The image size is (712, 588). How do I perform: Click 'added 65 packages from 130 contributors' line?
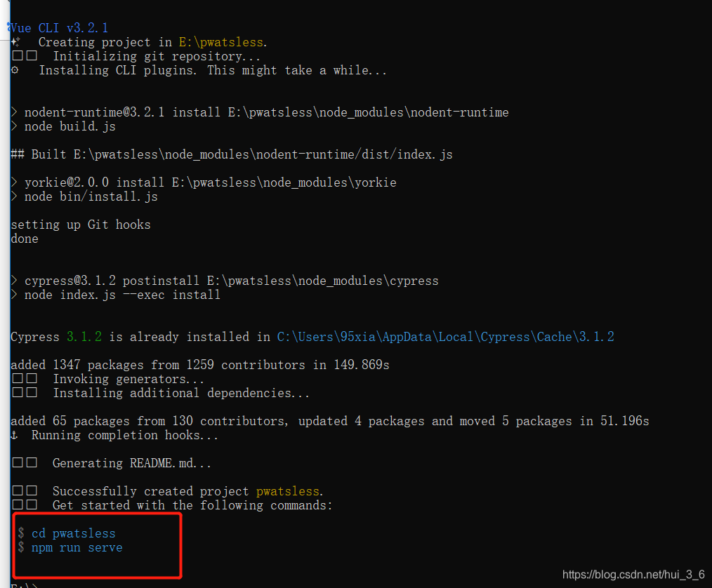pos(329,422)
